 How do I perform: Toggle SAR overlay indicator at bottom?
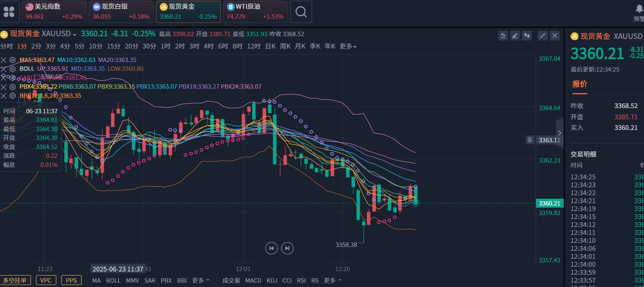pyautogui.click(x=150, y=281)
